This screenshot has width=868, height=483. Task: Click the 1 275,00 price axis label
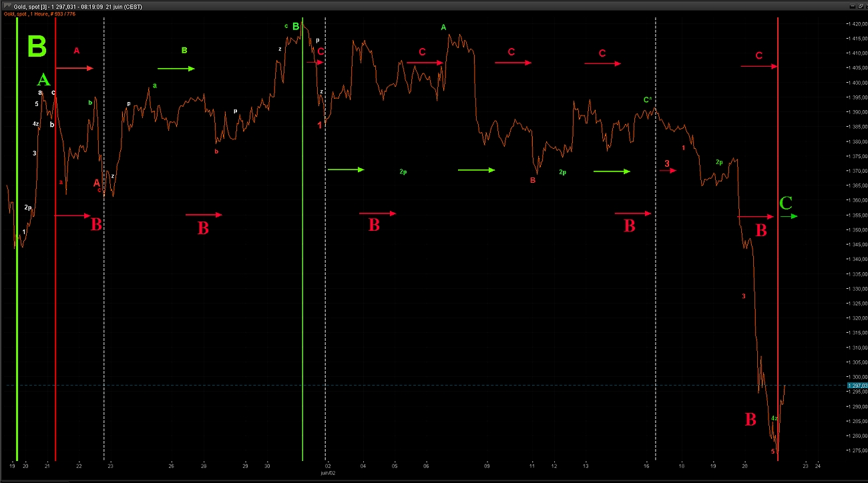coord(857,450)
